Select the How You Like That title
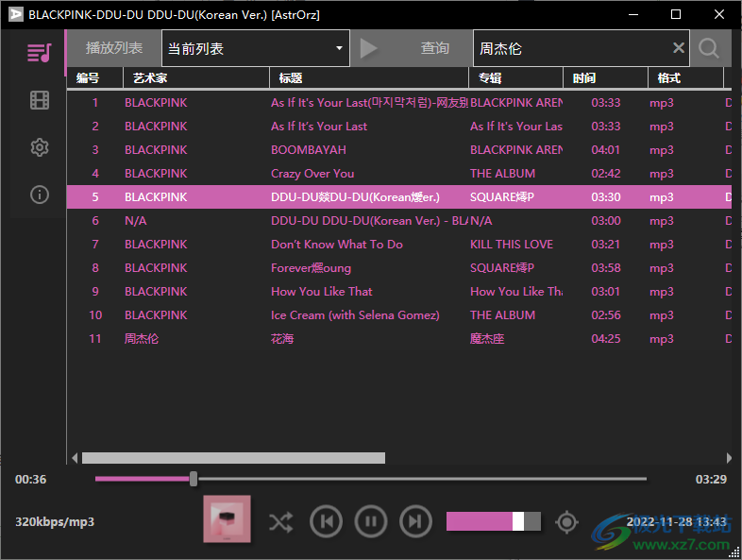The height and width of the screenshot is (560, 742). (321, 292)
